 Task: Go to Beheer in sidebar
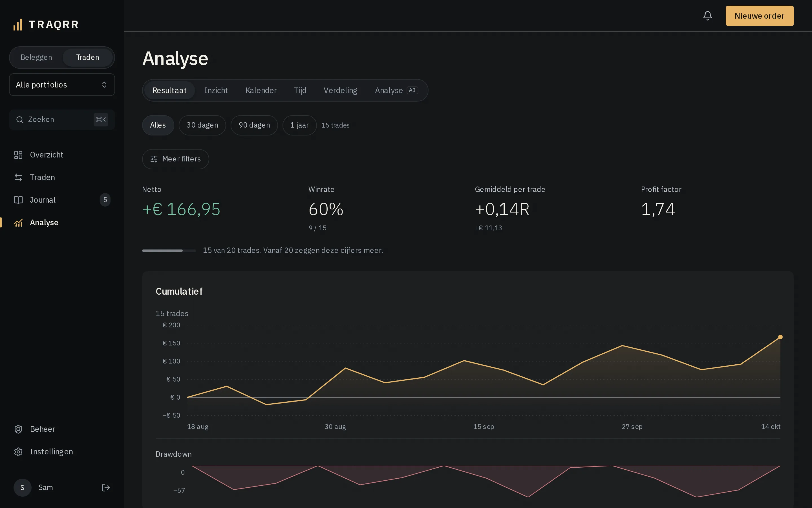62,429
